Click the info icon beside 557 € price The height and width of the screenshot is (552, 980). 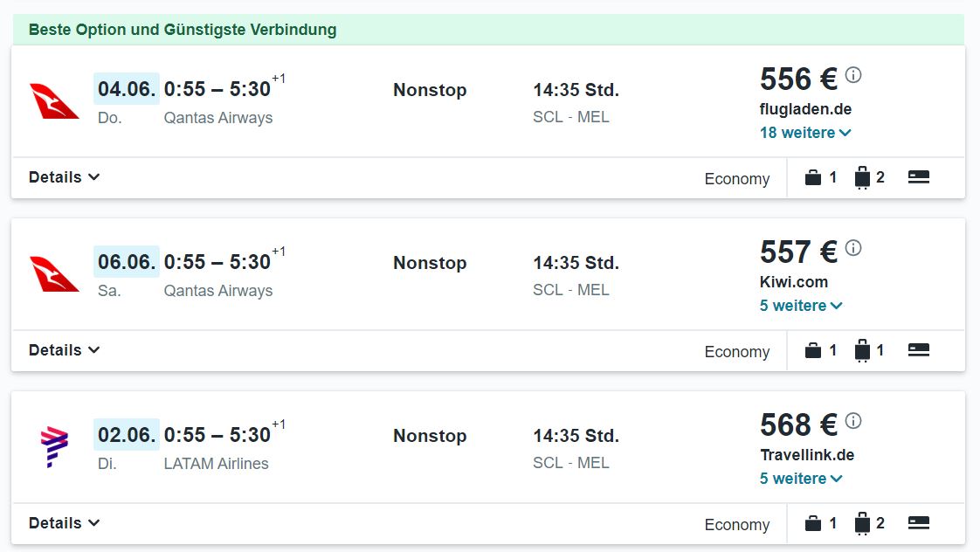pos(853,248)
